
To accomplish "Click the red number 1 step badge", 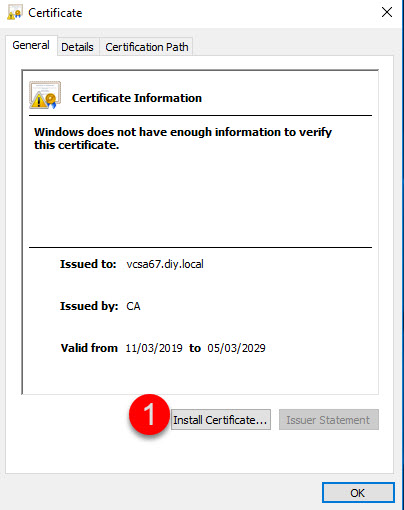I will pyautogui.click(x=149, y=415).
